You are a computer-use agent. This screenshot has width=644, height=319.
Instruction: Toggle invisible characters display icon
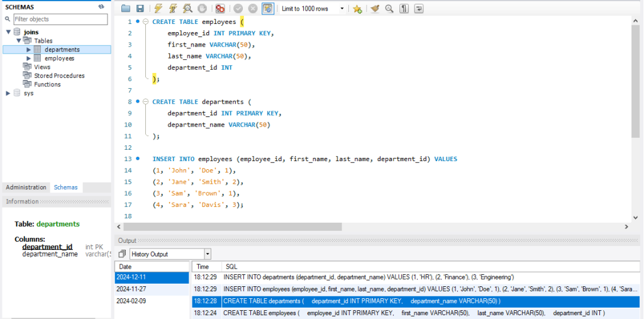(x=404, y=9)
